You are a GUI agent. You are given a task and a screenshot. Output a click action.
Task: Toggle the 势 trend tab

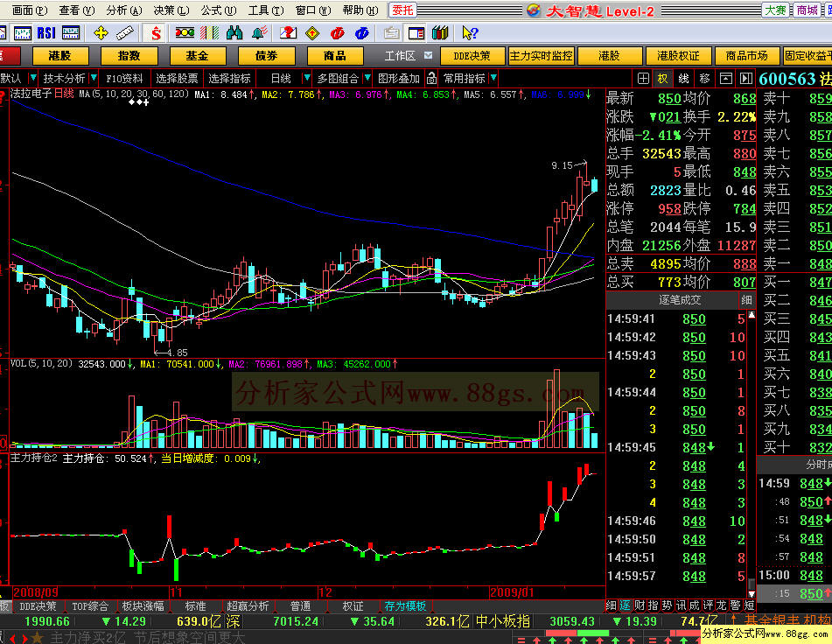(x=667, y=605)
